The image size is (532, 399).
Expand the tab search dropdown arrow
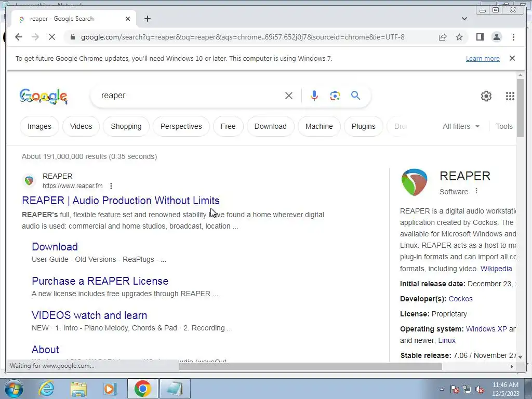pyautogui.click(x=464, y=19)
